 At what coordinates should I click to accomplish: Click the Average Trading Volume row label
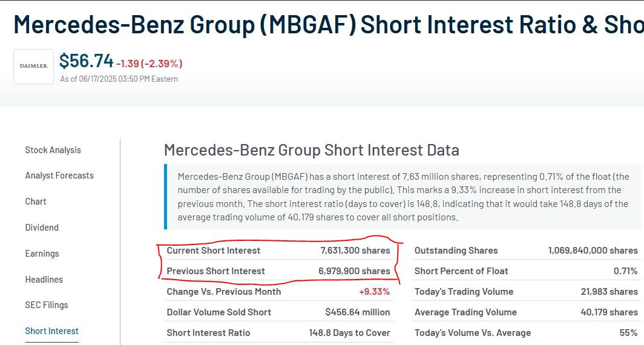tap(465, 312)
